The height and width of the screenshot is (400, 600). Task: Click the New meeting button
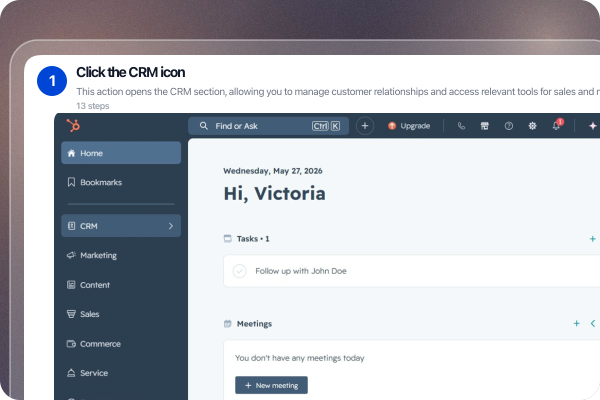coord(271,385)
